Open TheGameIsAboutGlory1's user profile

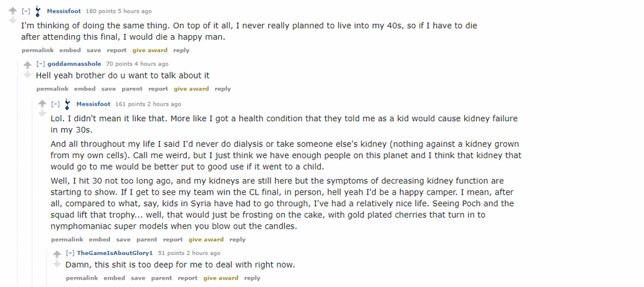(114, 253)
